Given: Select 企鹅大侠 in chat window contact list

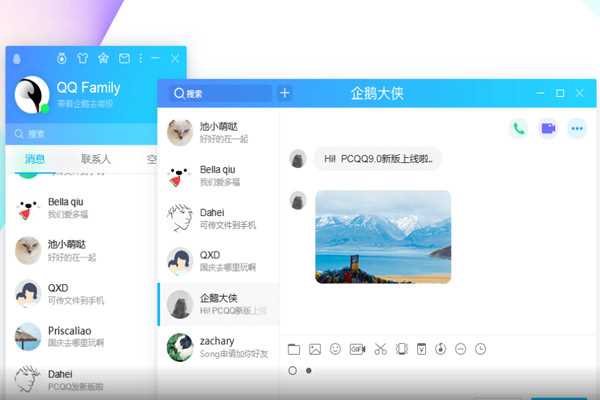Looking at the screenshot, I should pyautogui.click(x=218, y=304).
